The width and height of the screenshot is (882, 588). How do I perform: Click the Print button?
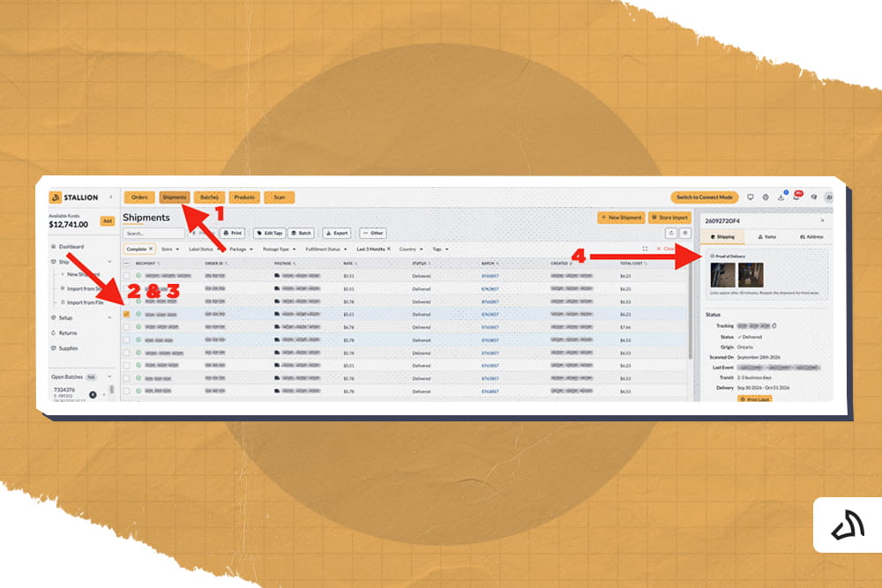232,233
